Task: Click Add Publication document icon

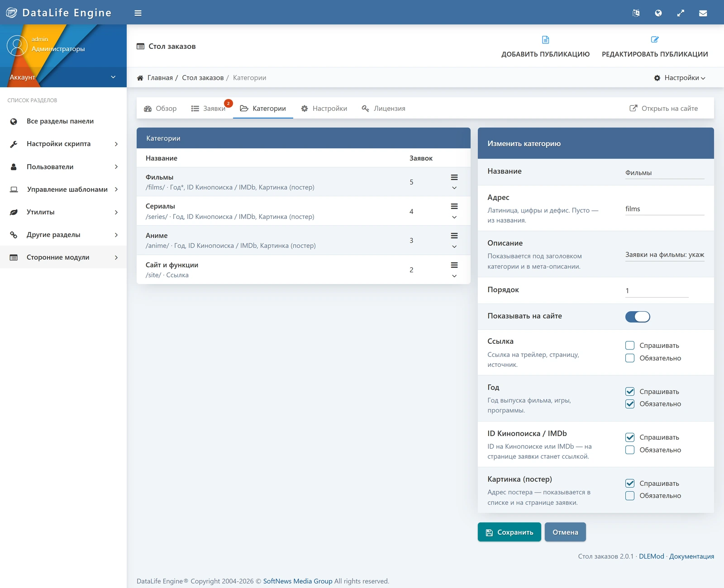Action: tap(545, 40)
